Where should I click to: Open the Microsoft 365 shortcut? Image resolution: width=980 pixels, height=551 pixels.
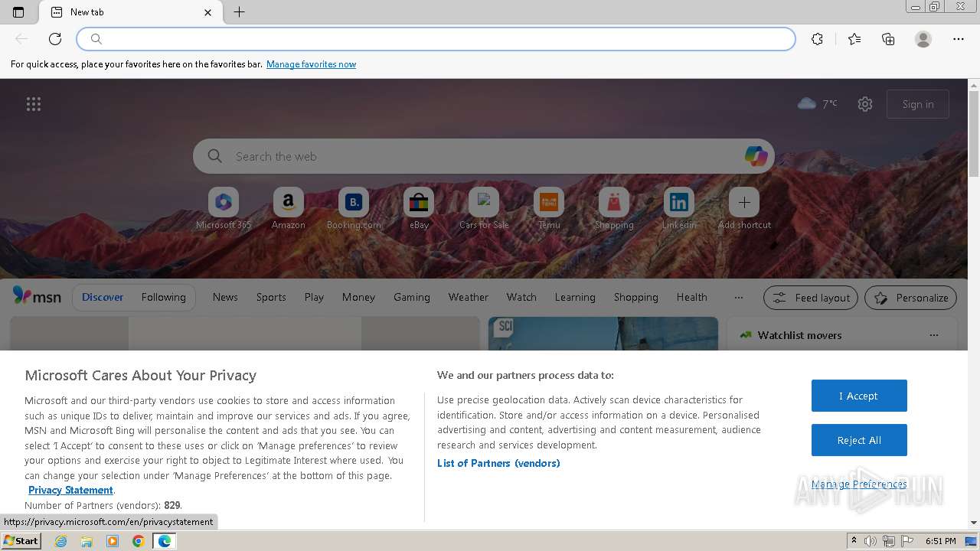[224, 208]
